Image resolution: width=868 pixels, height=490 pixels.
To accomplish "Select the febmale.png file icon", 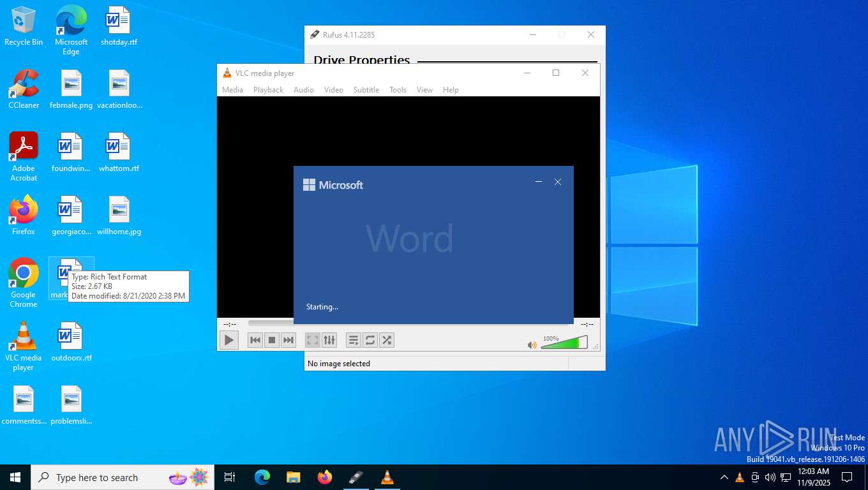I will pos(71,89).
